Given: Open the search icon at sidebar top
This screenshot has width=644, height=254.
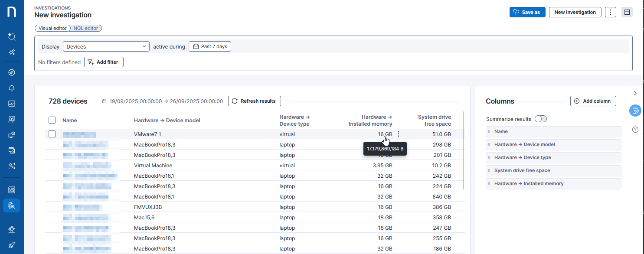Looking at the screenshot, I should [12, 36].
